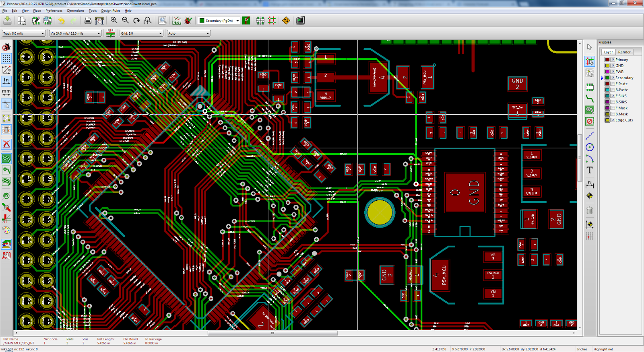Open page settings icon
This screenshot has height=352, width=644.
click(x=22, y=21)
